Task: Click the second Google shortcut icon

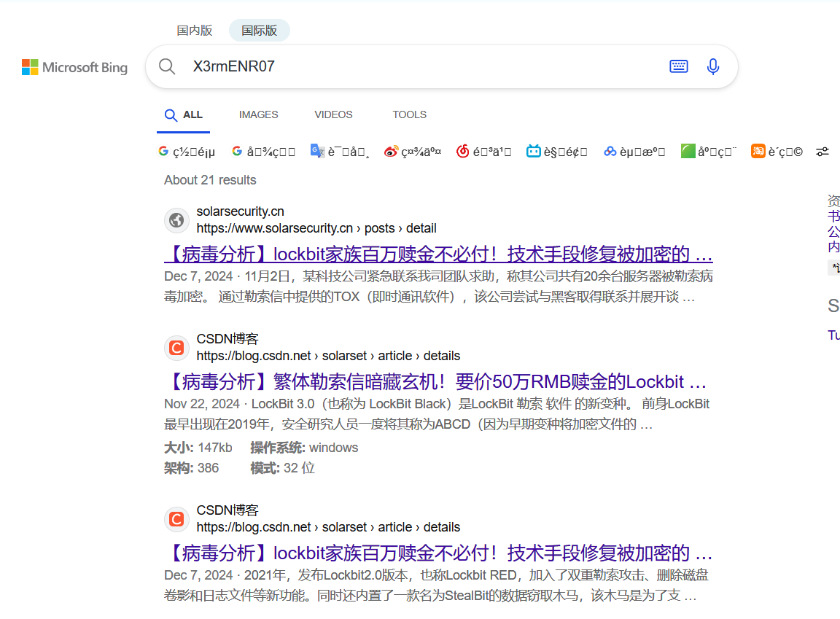Action: [237, 152]
